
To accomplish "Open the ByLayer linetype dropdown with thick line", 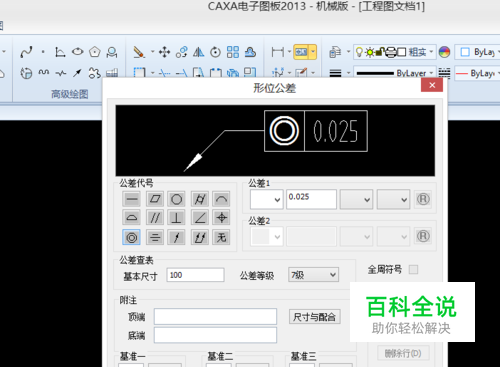I will pos(395,73).
